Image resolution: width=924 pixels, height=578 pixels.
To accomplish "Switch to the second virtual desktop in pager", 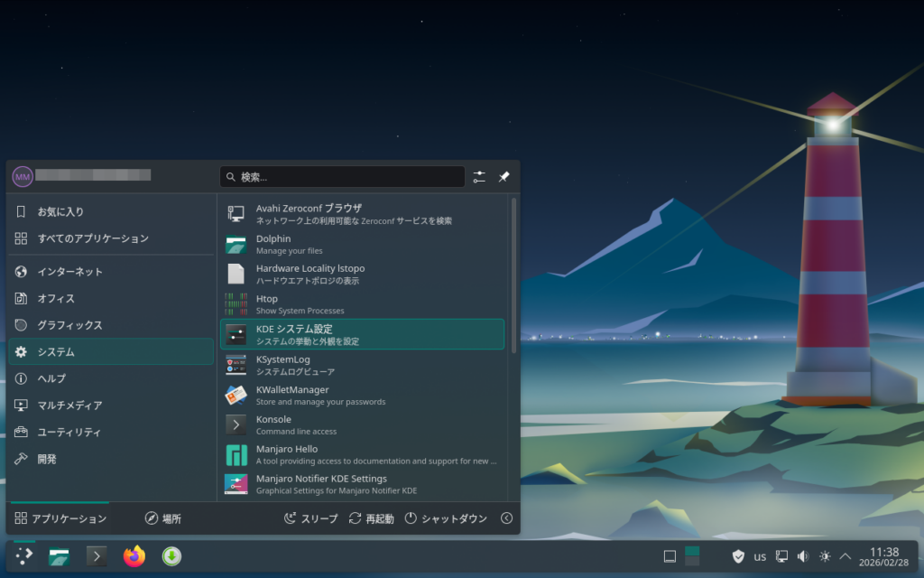I will click(693, 556).
